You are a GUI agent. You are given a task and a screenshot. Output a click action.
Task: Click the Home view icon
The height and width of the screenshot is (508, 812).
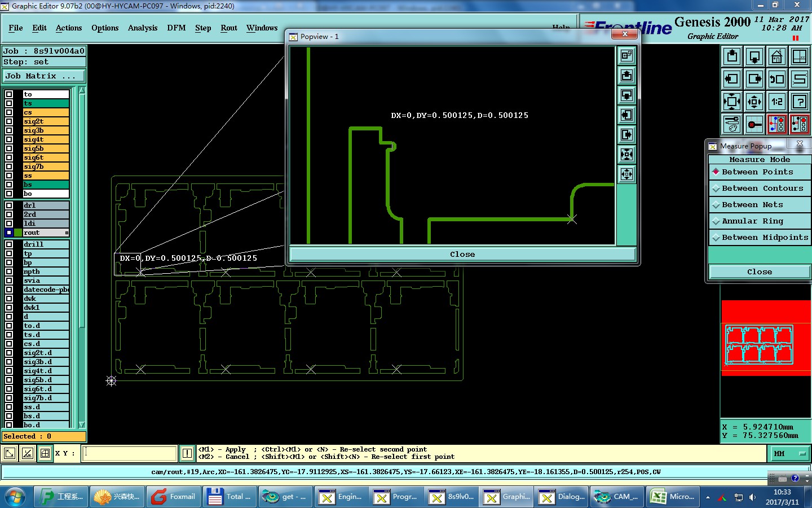[x=777, y=56]
